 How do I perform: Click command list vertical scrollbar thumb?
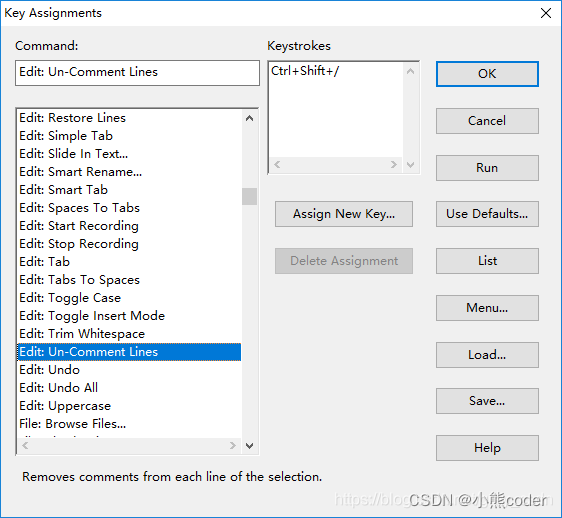[x=249, y=196]
